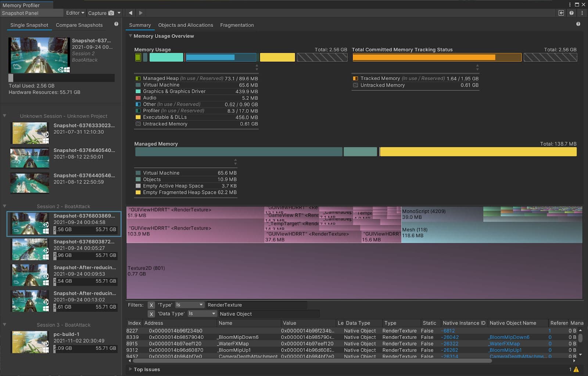Open the 'Is' dropdown of the Data Type filter
Image resolution: width=588 pixels, height=376 pixels.
202,314
